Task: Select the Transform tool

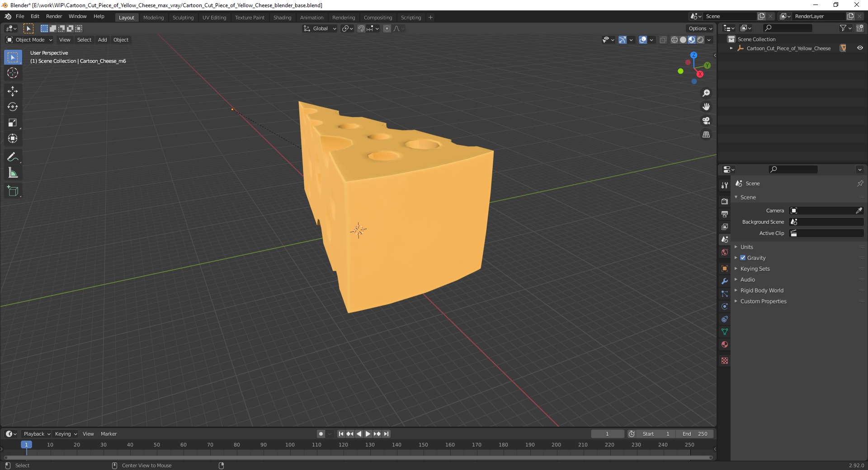Action: pos(13,139)
